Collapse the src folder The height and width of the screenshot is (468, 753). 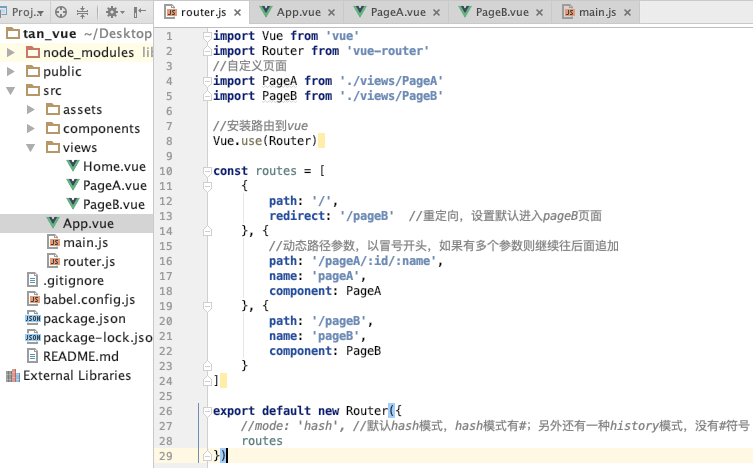[11, 91]
